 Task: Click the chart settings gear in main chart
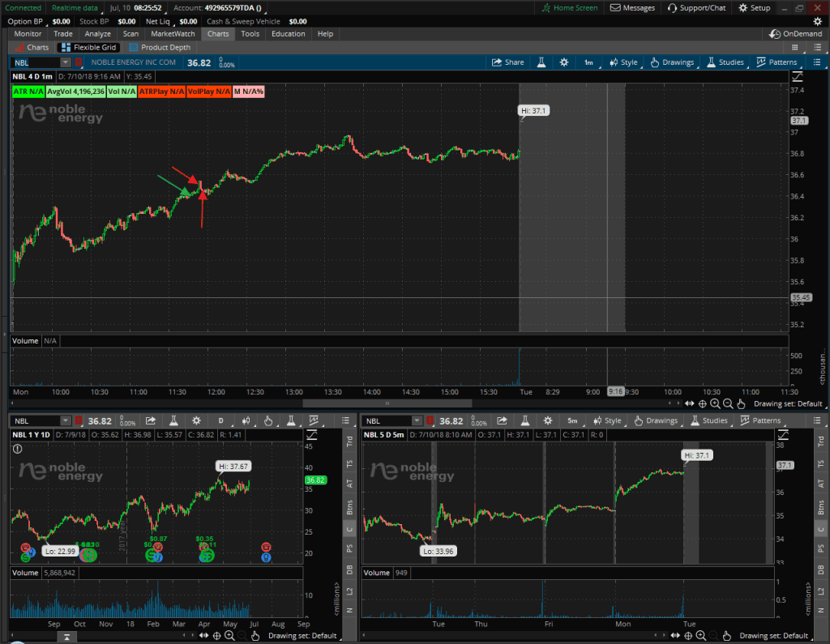564,62
